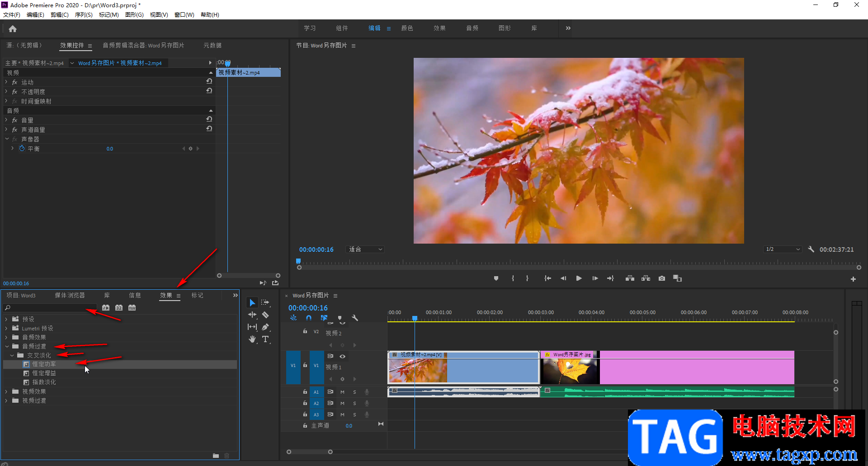Screen dimensions: 868x466
Task: Mute audio track A3
Action: 342,414
